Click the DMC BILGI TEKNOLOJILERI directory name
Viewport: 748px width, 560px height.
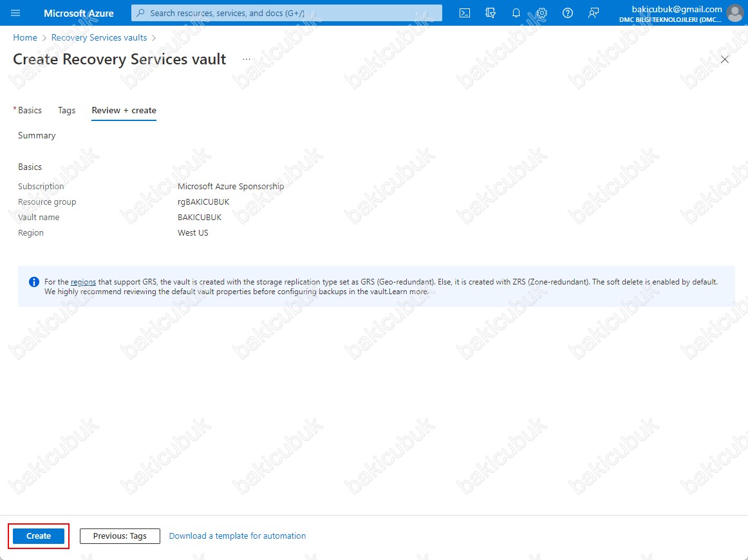click(670, 19)
